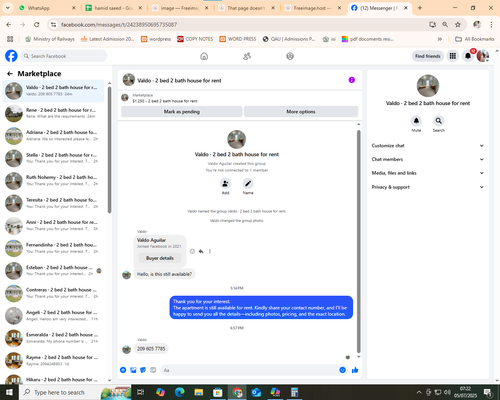
Task: Click the Search Facebook field
Action: click(x=64, y=56)
